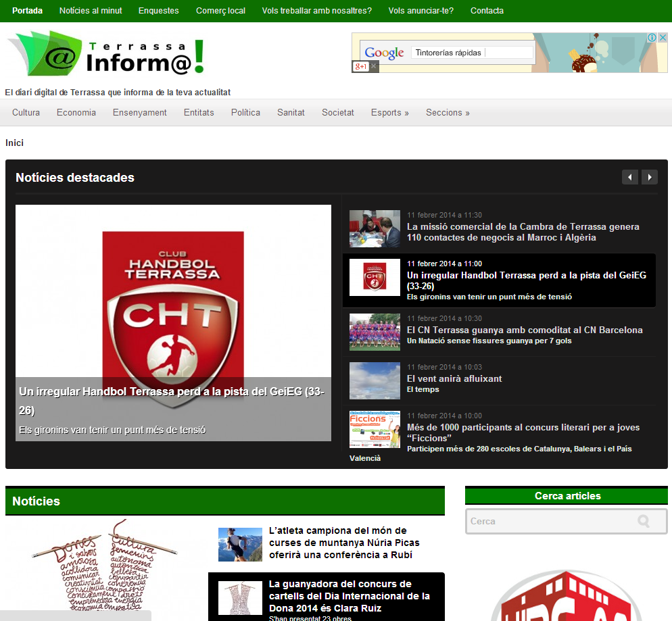The image size is (672, 621).
Task: Close the Google advertisement
Action: point(663,38)
